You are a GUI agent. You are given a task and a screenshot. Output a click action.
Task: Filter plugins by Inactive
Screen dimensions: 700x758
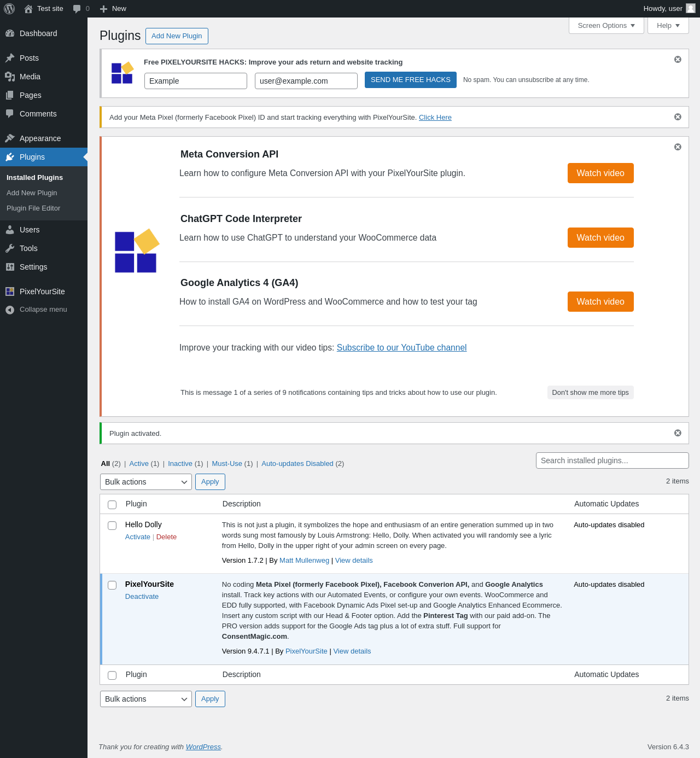(x=180, y=463)
